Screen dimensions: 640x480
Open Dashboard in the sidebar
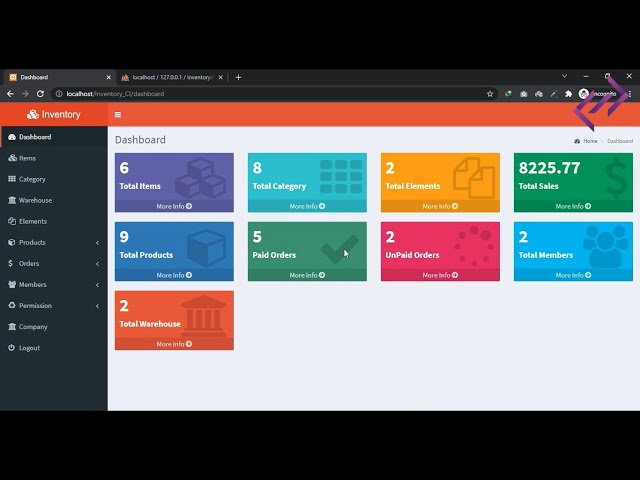tap(53, 137)
